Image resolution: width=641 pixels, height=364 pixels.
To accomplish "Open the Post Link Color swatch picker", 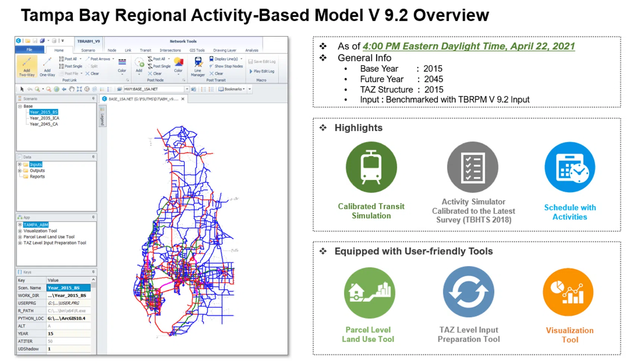I will click(x=122, y=65).
